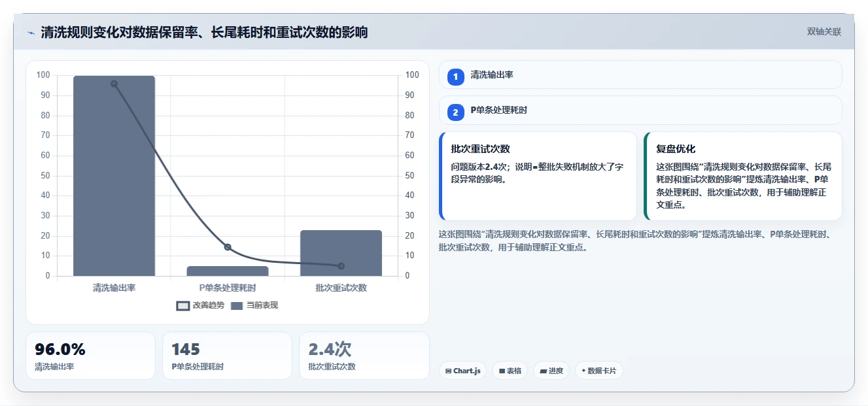
Task: Click the 批次重试次数 bar in the chart
Action: point(341,253)
